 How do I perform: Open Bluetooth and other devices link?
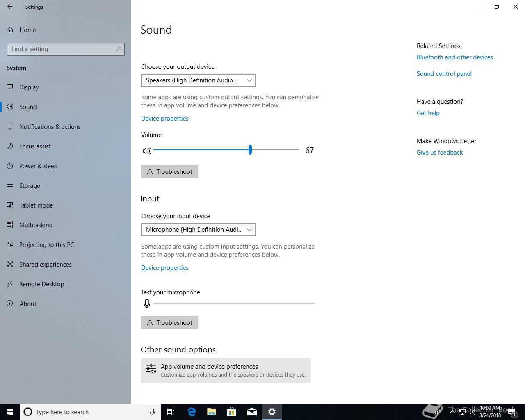coord(455,57)
